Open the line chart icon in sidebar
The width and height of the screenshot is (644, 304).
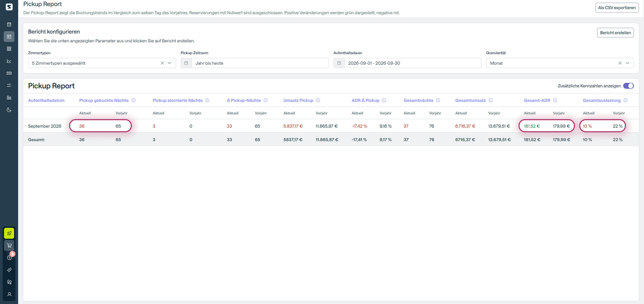pyautogui.click(x=9, y=61)
